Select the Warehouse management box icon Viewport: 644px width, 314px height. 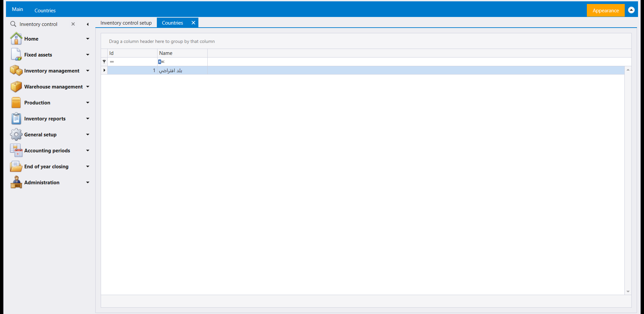(16, 86)
